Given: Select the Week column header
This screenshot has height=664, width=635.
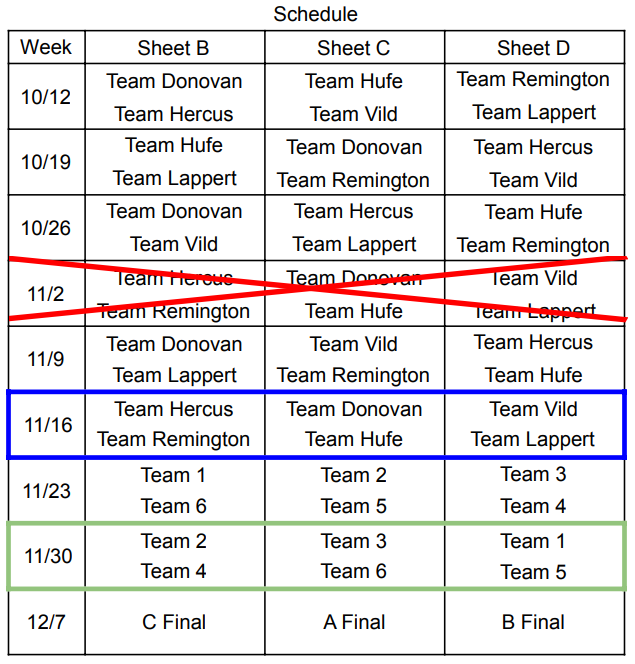Looking at the screenshot, I should [46, 47].
